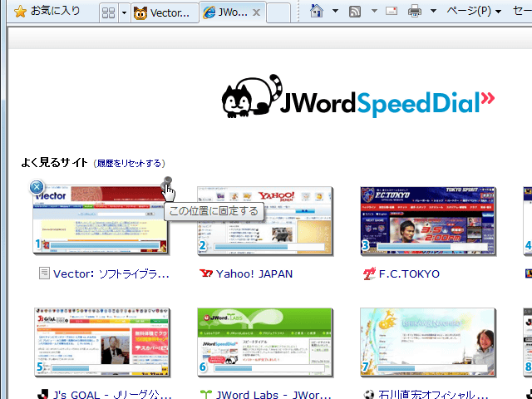Click the visit-frequency bar on thumbnail 7
This screenshot has width=532, height=399.
pos(431,368)
